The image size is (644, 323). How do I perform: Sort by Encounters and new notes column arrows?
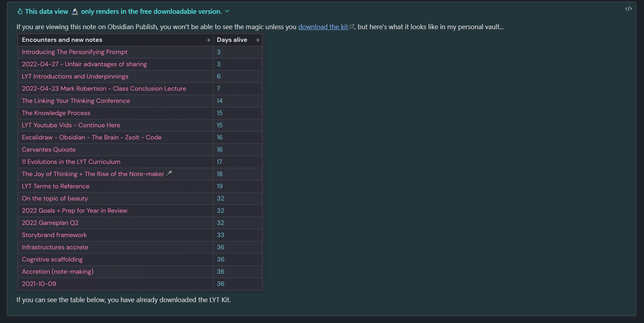click(209, 40)
